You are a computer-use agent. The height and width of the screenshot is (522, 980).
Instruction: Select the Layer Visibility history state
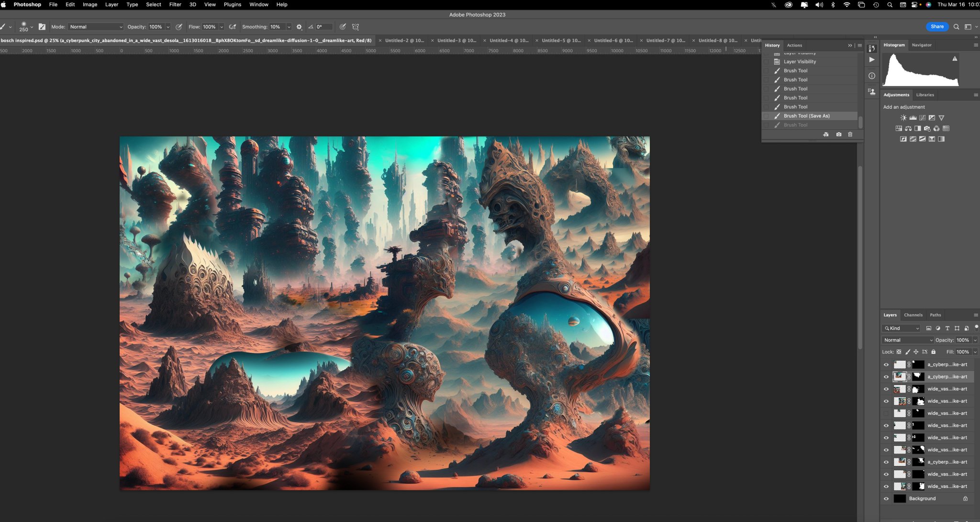pos(800,62)
